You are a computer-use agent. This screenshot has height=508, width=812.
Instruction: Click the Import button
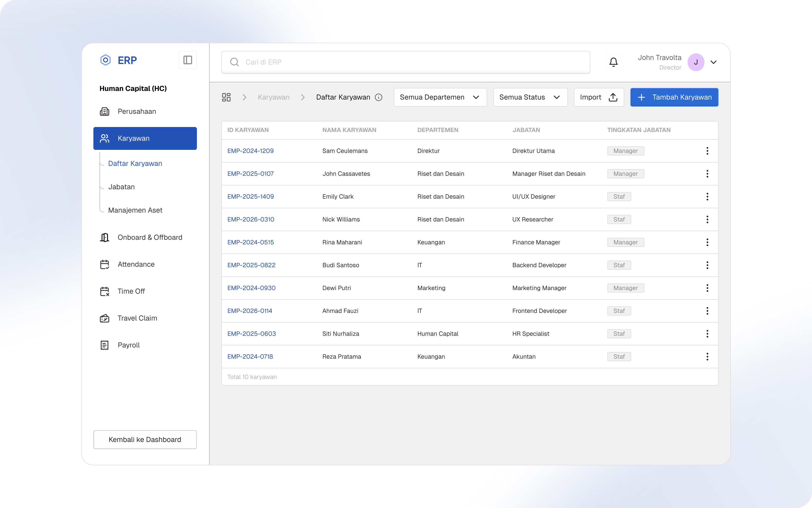click(x=599, y=98)
